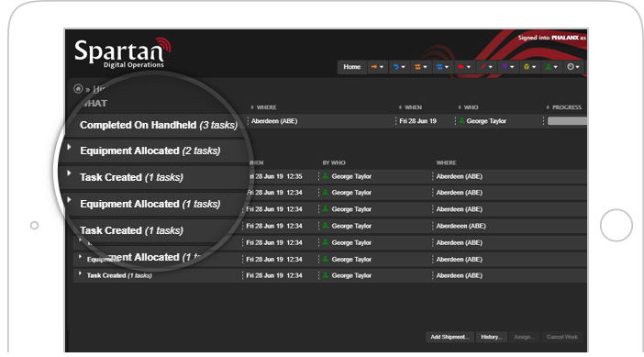Open the yellow padlock menu
Viewport: 644px width, 357px height.
530,67
